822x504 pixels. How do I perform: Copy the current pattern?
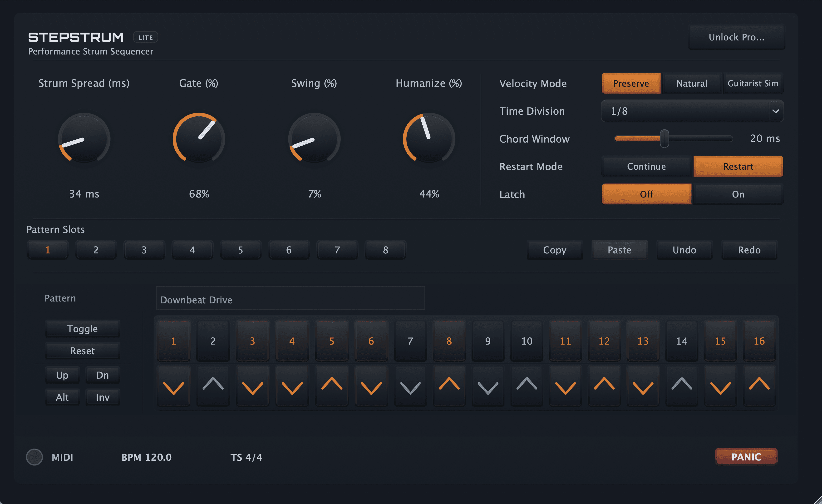554,250
